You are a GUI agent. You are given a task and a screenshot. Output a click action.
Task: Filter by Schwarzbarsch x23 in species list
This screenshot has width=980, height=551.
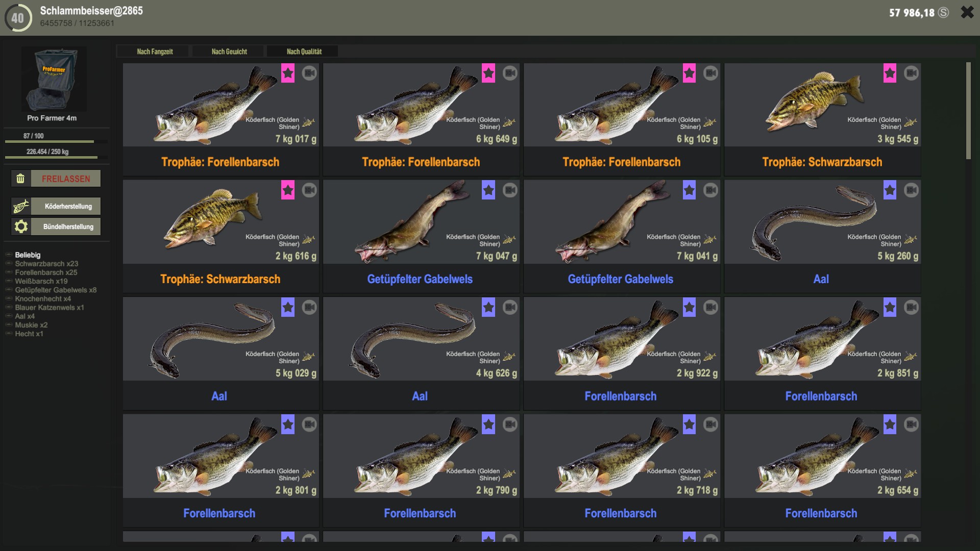point(46,264)
